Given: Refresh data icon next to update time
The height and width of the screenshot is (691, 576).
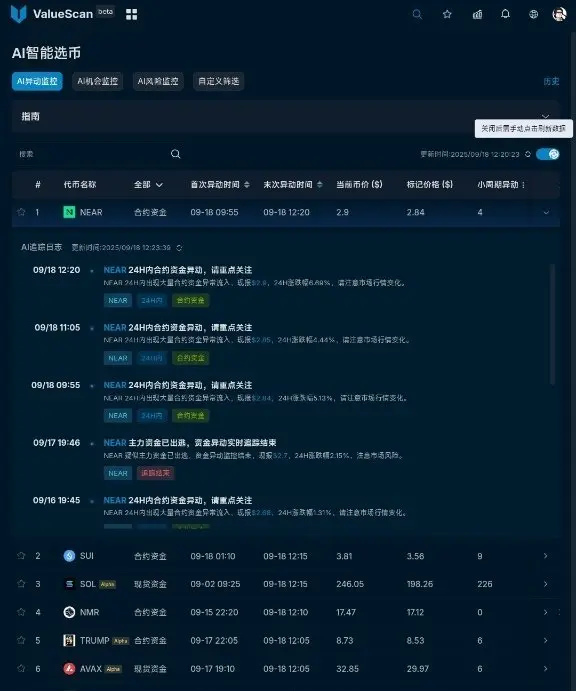Looking at the screenshot, I should [x=528, y=154].
